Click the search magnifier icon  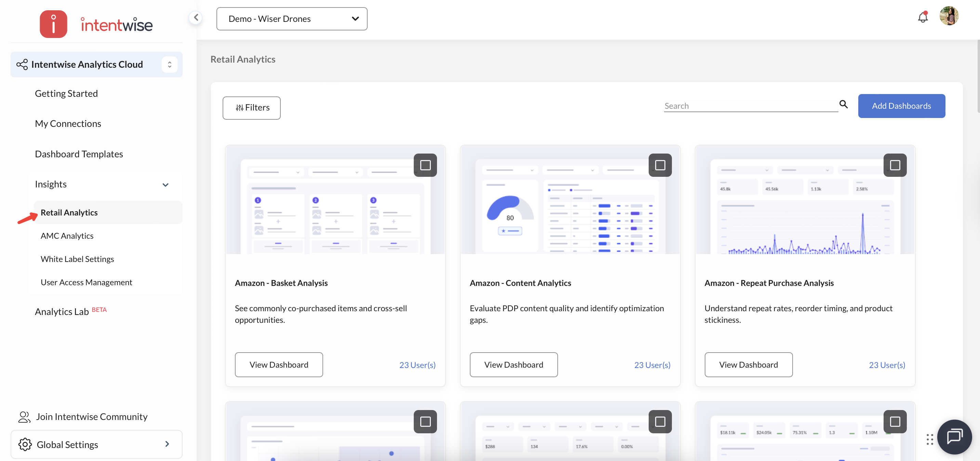(x=843, y=105)
